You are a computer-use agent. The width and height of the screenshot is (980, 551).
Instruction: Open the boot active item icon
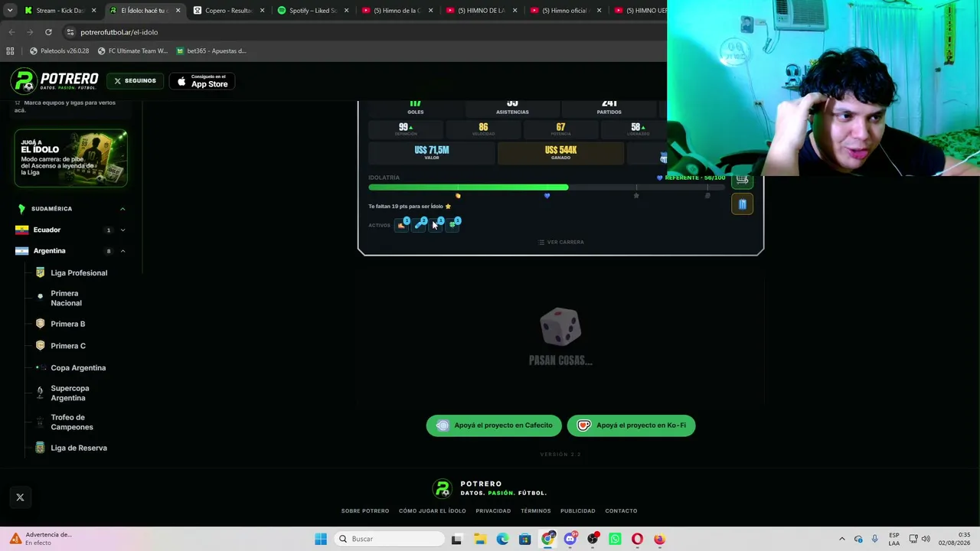click(x=402, y=224)
